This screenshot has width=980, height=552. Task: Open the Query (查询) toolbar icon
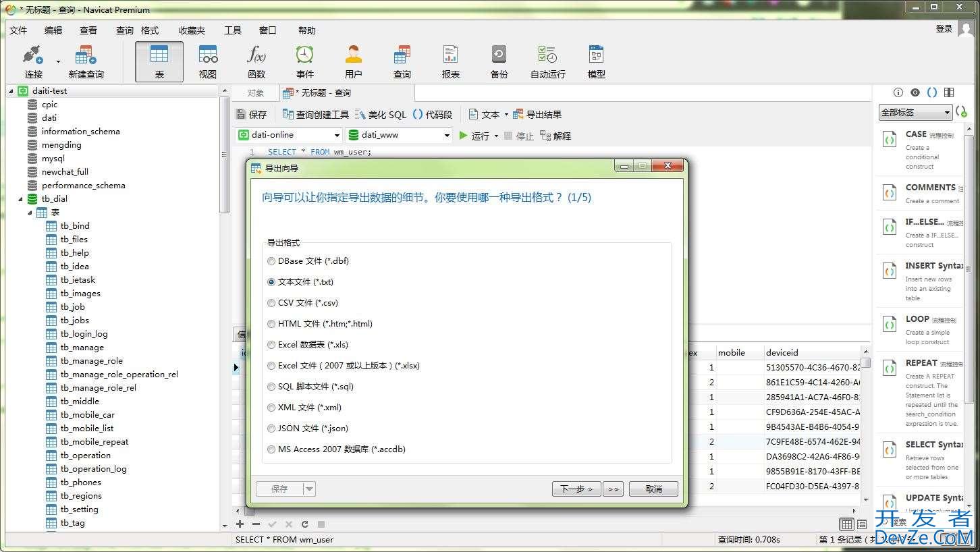(x=402, y=62)
